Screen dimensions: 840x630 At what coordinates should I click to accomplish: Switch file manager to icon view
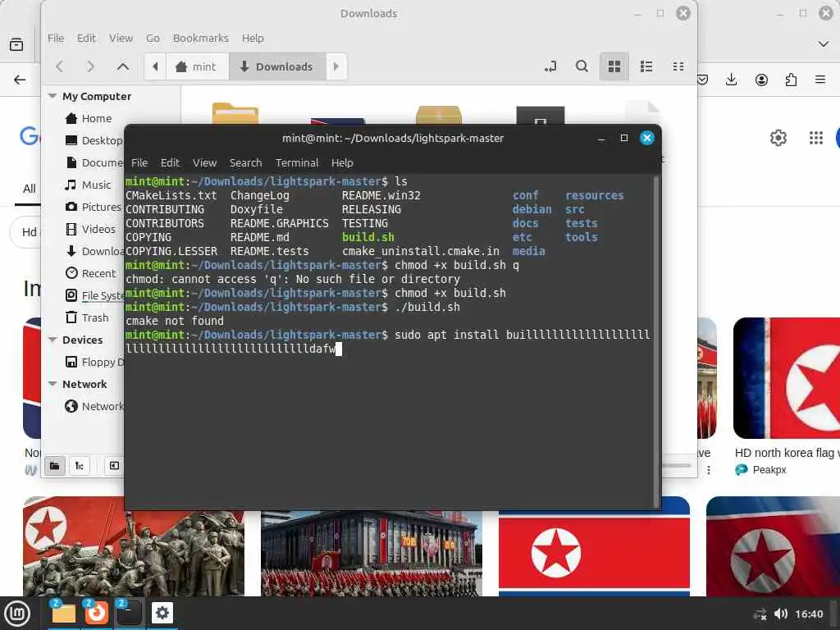click(x=614, y=66)
